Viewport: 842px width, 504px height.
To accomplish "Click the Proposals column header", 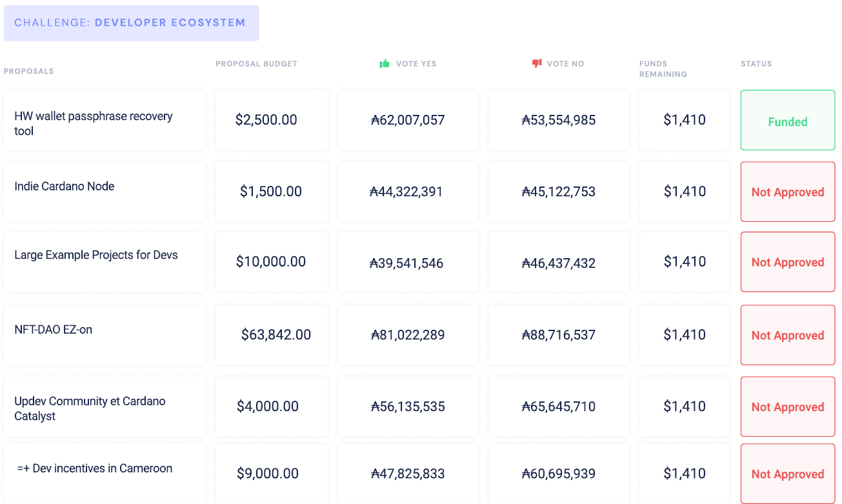I will tap(29, 71).
